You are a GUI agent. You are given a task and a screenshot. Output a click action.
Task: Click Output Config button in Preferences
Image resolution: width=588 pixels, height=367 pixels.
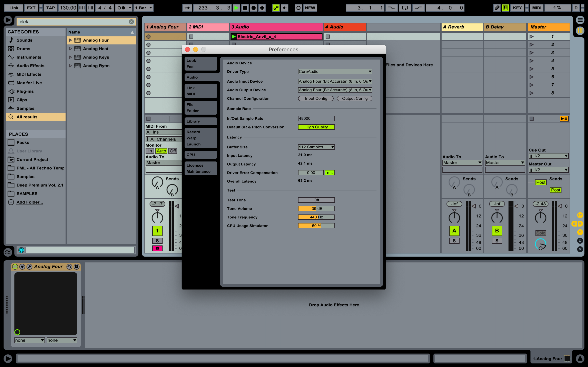tap(355, 98)
